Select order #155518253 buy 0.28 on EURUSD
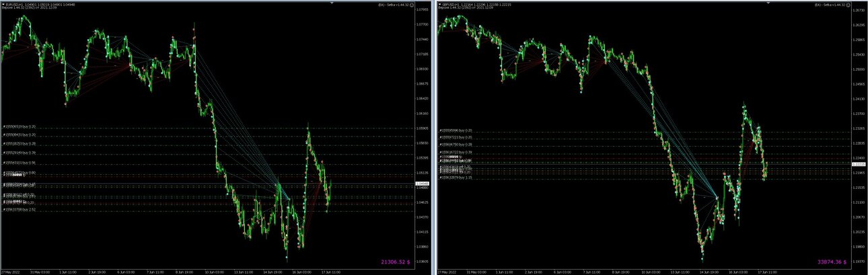The height and width of the screenshot is (275, 868). point(19,143)
